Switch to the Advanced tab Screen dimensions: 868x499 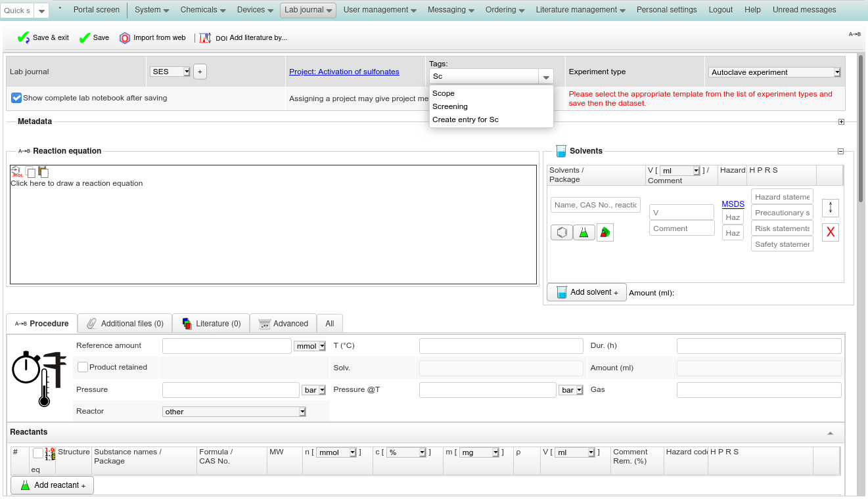pos(283,323)
